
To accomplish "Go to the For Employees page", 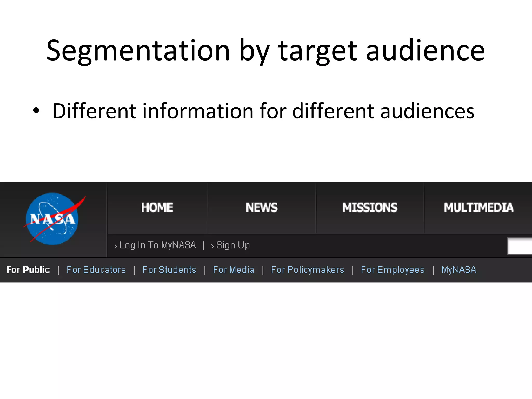I will 393,270.
